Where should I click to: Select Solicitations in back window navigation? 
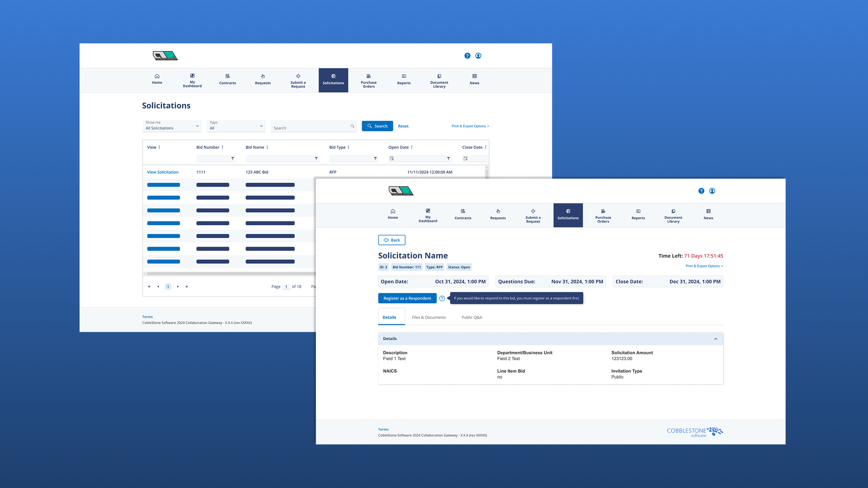333,80
